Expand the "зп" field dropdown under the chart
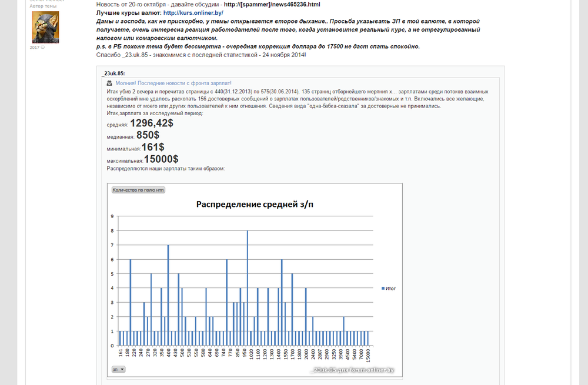588x385 pixels. click(119, 370)
